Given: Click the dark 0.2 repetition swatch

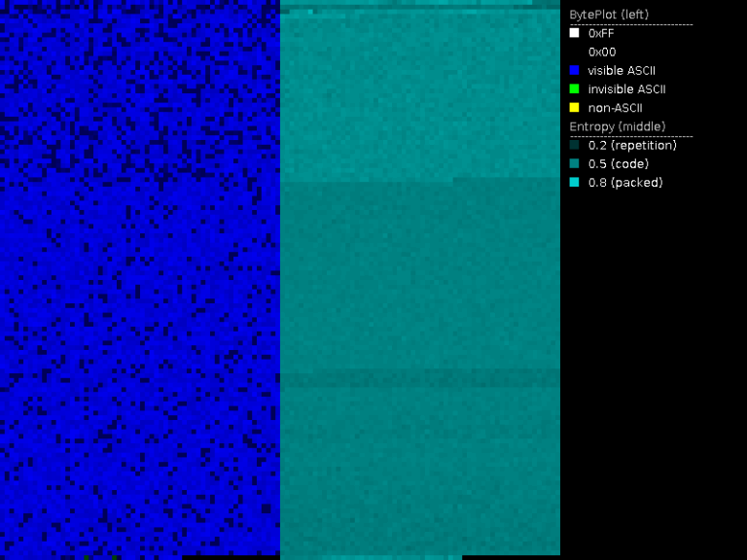Looking at the screenshot, I should click(574, 145).
